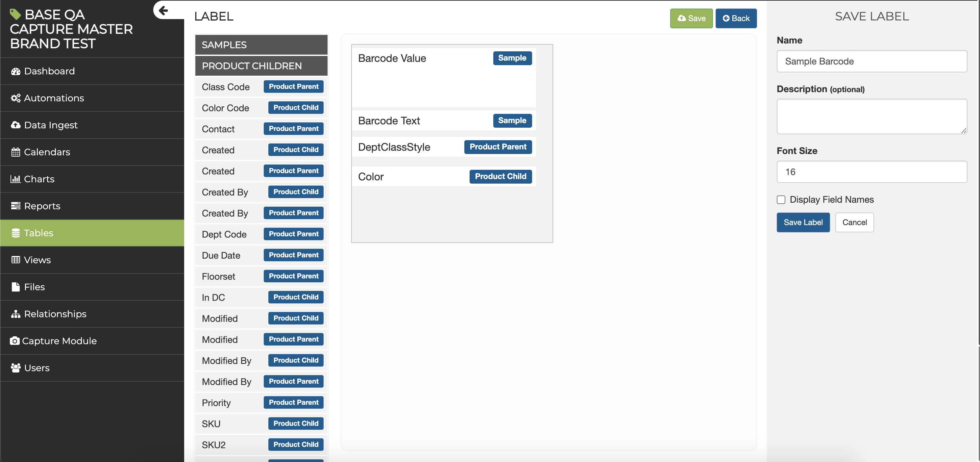Enable the Display Field Names checkbox
This screenshot has height=462, width=980.
[x=781, y=200]
